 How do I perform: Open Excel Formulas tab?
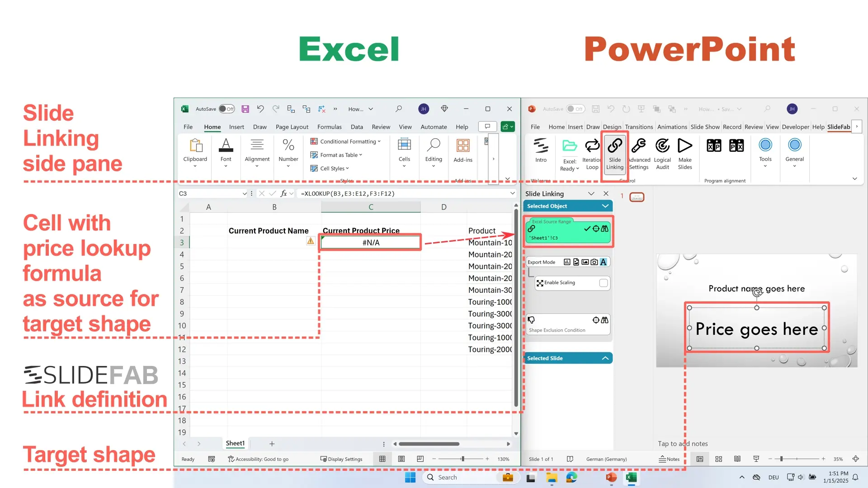tap(329, 127)
